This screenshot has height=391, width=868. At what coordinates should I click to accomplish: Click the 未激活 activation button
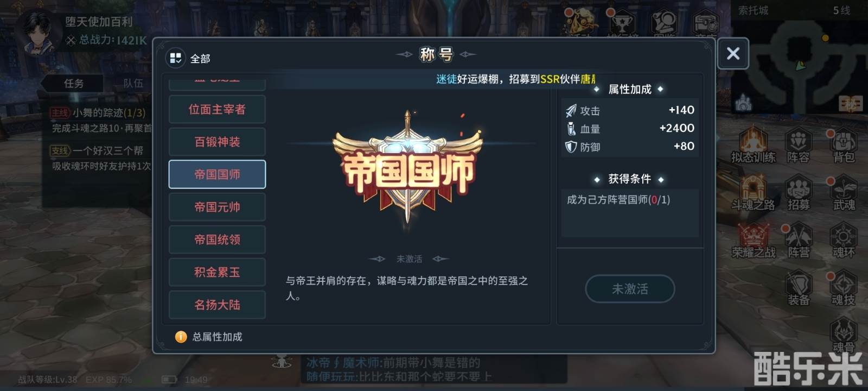pos(630,289)
